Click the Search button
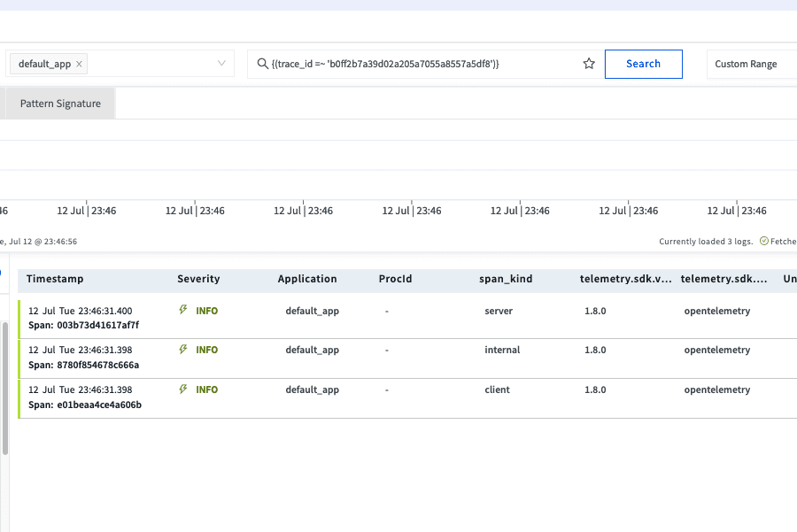The image size is (797, 532). tap(644, 64)
